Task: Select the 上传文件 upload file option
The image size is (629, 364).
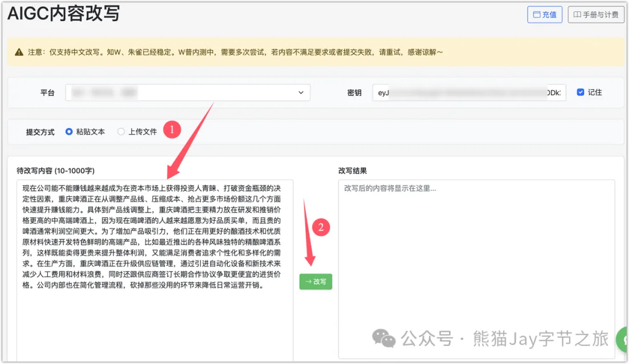Action: pos(121,132)
